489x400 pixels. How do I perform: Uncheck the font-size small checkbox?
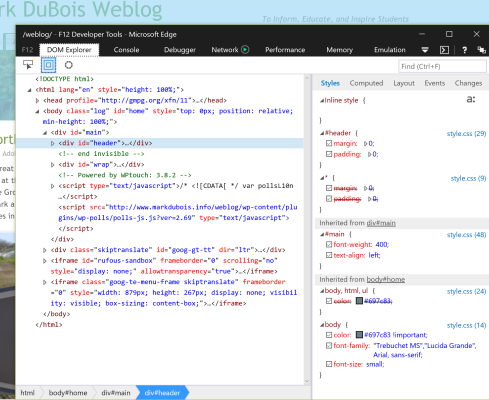[329, 364]
